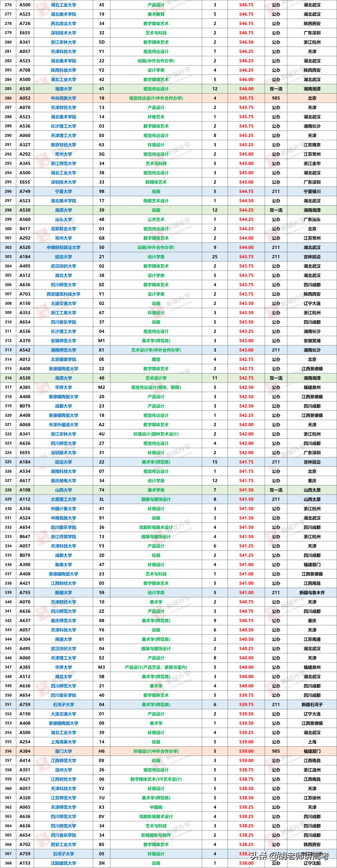Click the plan count 25 in row 303
337x868 pixels.
(215, 257)
